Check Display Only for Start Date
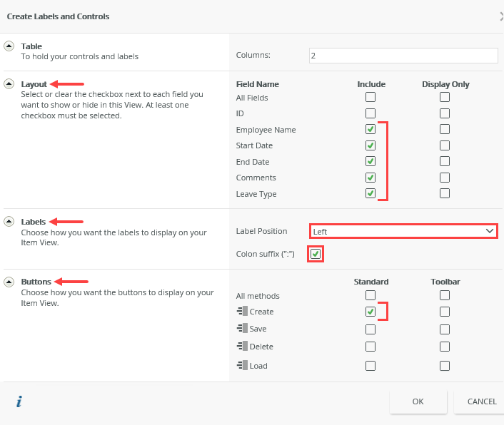The image size is (504, 425). (x=445, y=145)
